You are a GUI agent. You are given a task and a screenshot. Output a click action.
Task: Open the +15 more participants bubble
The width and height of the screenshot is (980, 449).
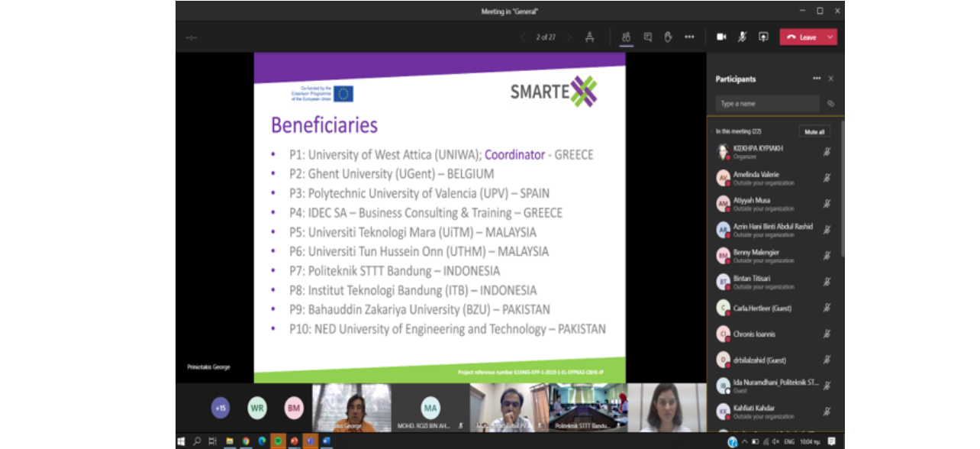(221, 408)
